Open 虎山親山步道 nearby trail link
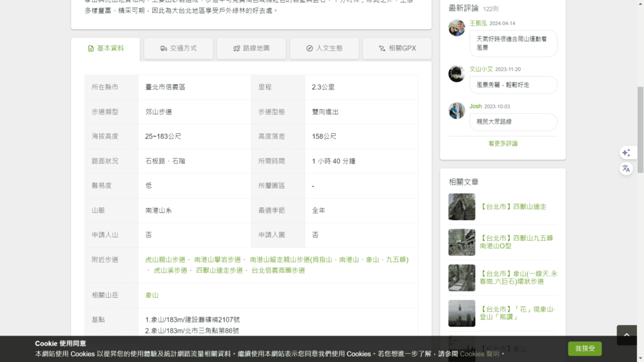The image size is (644, 362). coord(165,260)
